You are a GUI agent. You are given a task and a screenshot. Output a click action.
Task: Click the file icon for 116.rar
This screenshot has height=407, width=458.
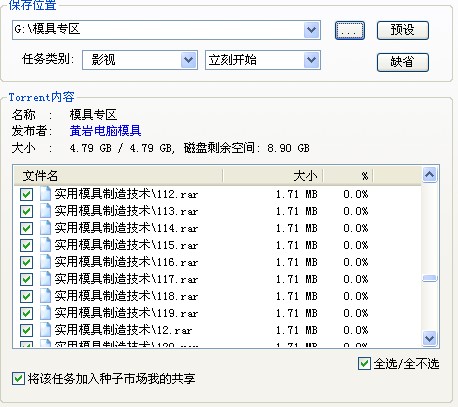click(45, 262)
